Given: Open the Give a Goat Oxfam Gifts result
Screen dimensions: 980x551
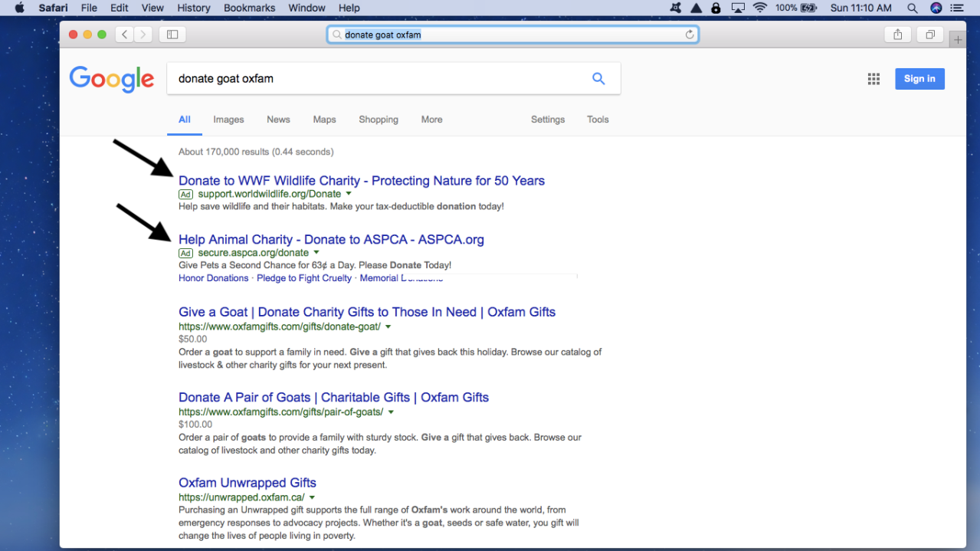Looking at the screenshot, I should point(366,312).
